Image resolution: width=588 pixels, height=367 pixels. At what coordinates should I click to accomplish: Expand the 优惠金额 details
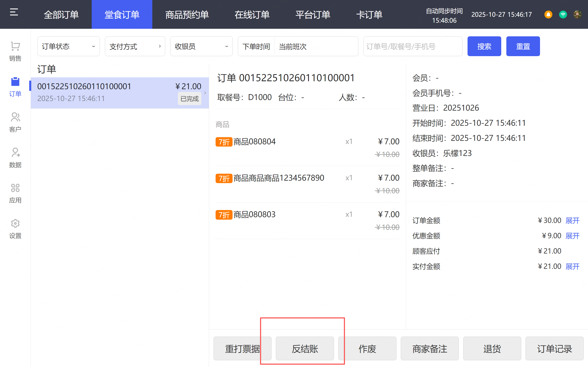[x=572, y=236]
